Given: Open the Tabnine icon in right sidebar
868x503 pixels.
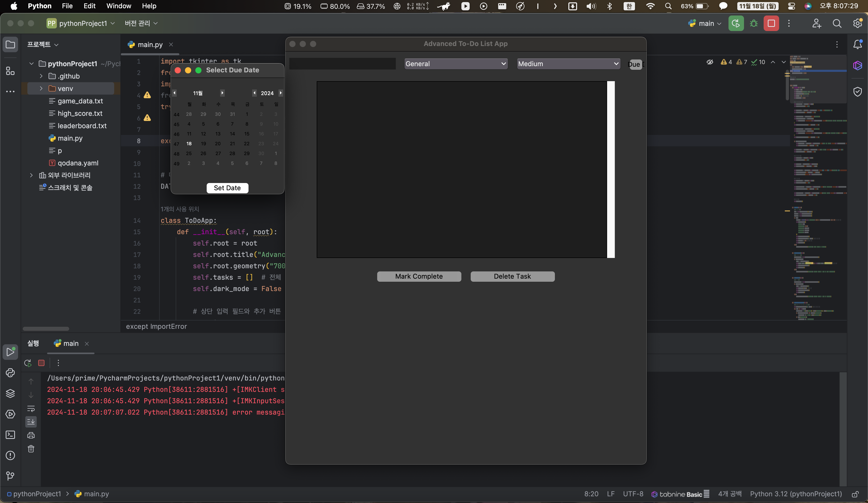Looking at the screenshot, I should pyautogui.click(x=858, y=65).
